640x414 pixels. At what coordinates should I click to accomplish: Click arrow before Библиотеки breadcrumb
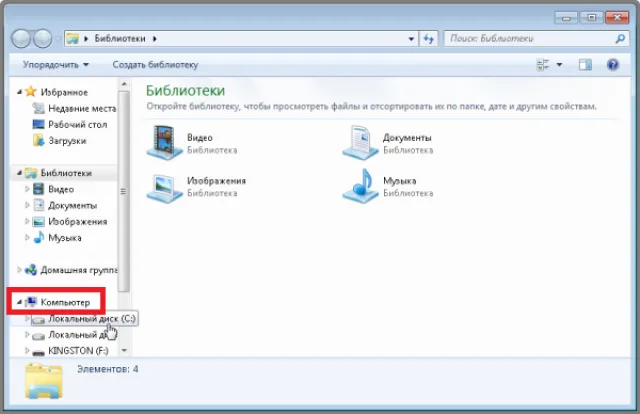click(86, 39)
